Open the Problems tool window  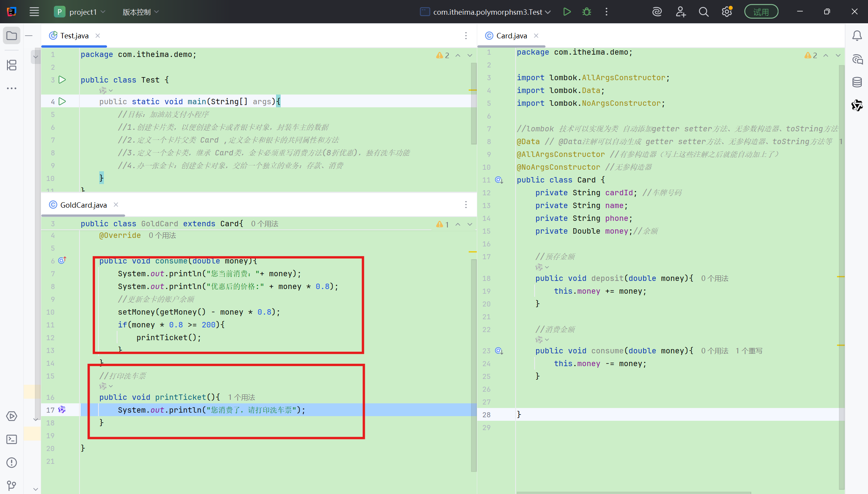12,463
